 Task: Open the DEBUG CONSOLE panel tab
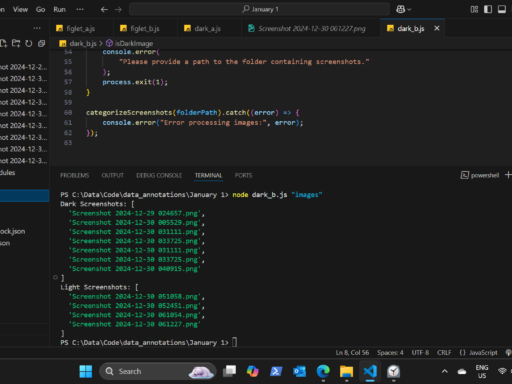pyautogui.click(x=159, y=175)
